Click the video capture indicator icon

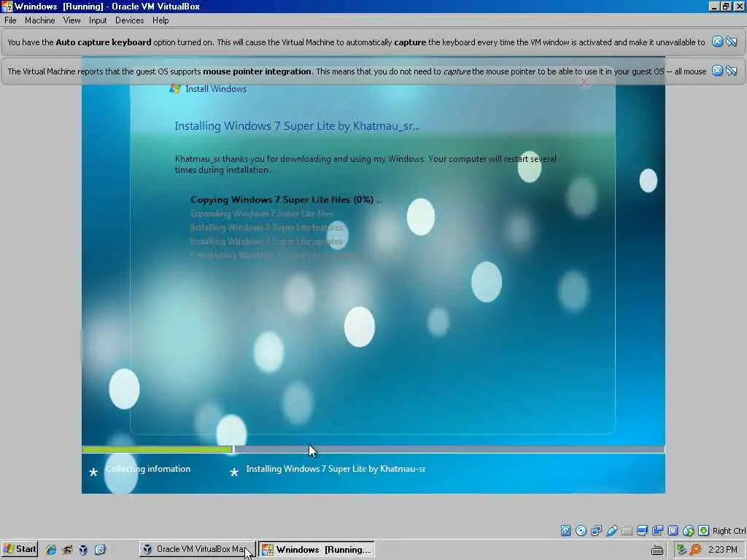click(x=657, y=531)
